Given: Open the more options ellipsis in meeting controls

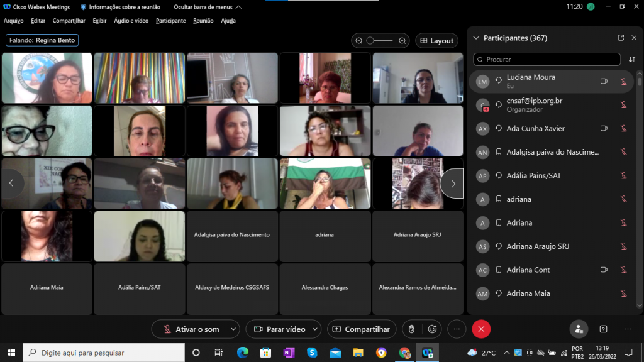Looking at the screenshot, I should pos(457,329).
